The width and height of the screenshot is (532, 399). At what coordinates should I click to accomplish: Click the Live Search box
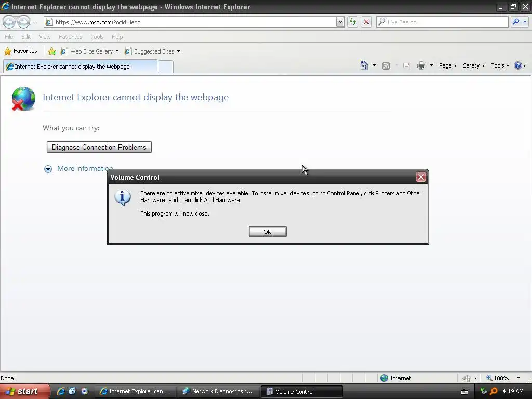[442, 22]
